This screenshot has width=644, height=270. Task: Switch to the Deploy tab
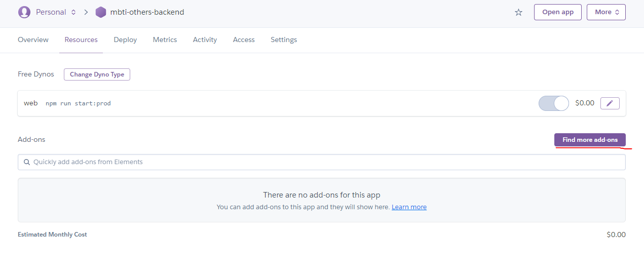tap(125, 40)
